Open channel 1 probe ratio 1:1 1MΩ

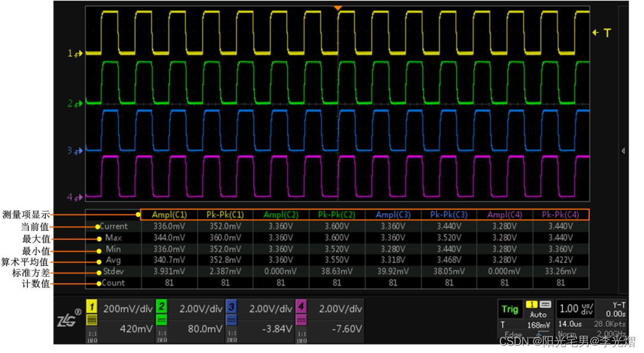click(92, 336)
